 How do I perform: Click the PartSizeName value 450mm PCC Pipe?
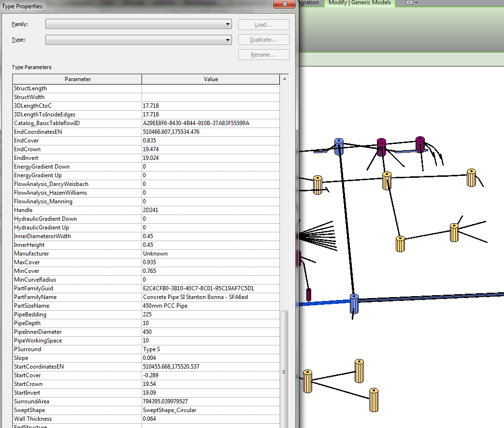coord(165,305)
